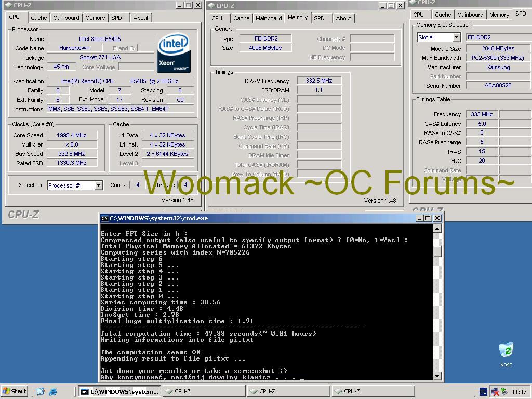
Task: Click the Show Desktop Quick Launch icon
Action: [41, 392]
